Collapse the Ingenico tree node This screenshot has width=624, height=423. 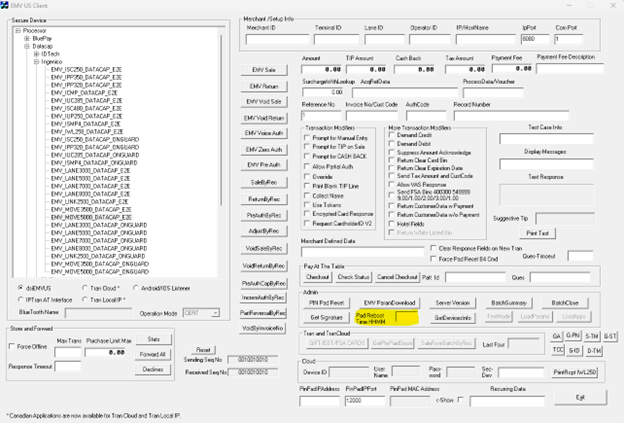coord(36,62)
